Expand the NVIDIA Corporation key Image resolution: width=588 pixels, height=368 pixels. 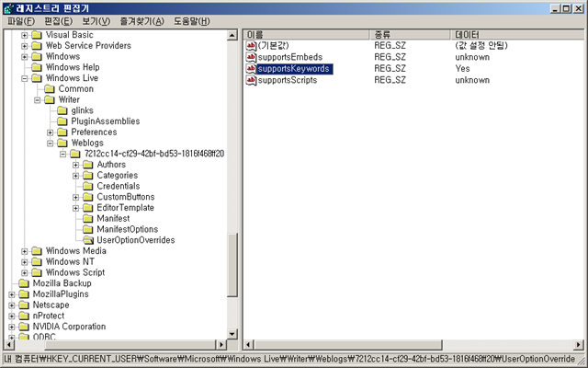12,328
